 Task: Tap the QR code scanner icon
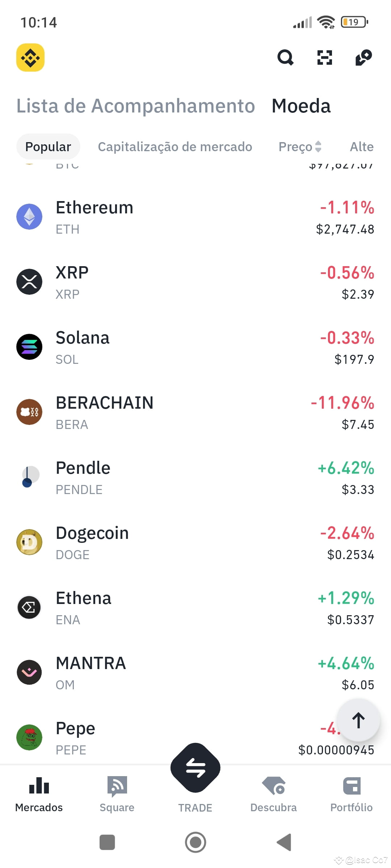click(x=324, y=58)
